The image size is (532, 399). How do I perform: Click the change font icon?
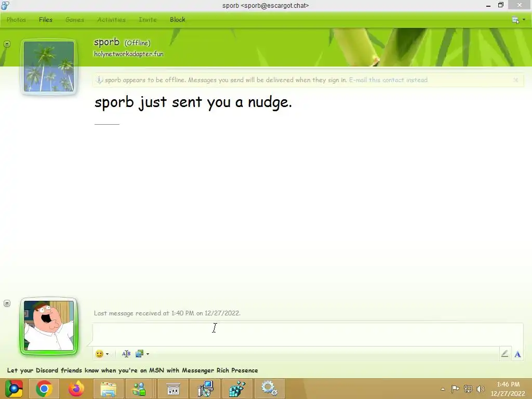126,354
